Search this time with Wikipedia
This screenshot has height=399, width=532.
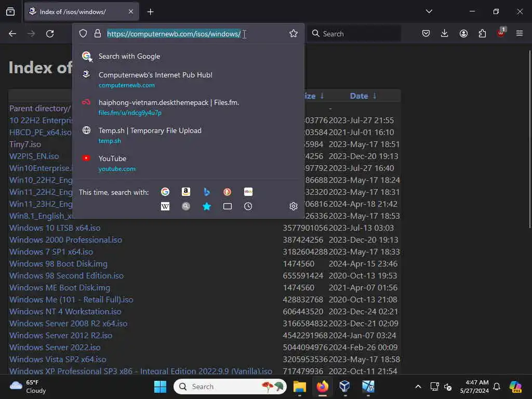tap(165, 206)
